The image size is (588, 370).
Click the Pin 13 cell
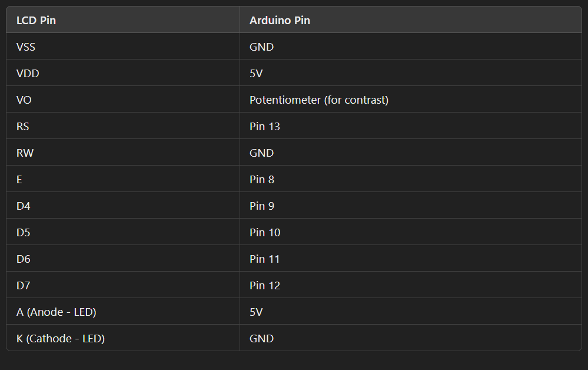tap(411, 126)
